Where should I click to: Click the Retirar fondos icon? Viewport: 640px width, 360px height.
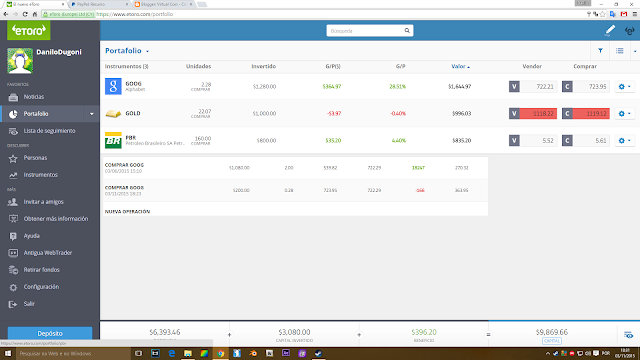tap(13, 270)
